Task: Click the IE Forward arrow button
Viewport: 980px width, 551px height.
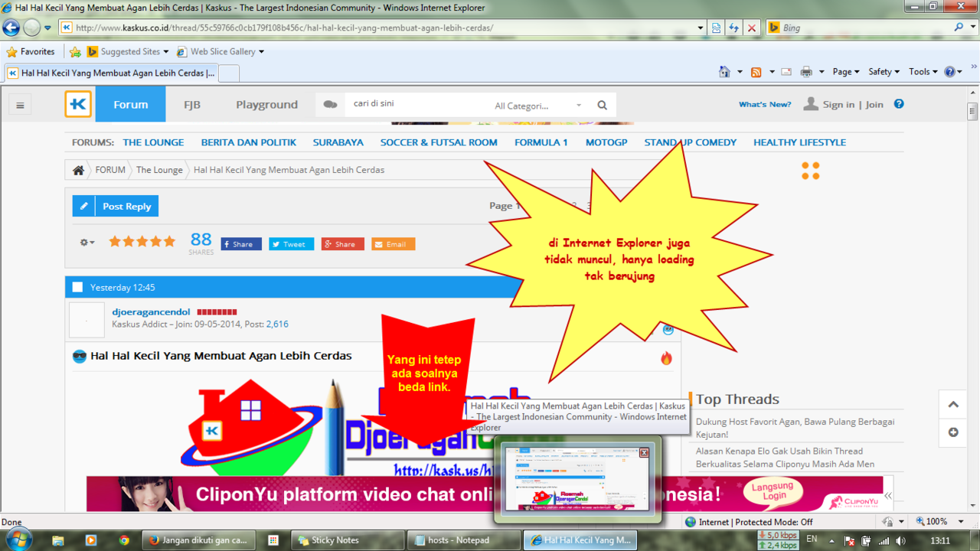Action: tap(31, 28)
